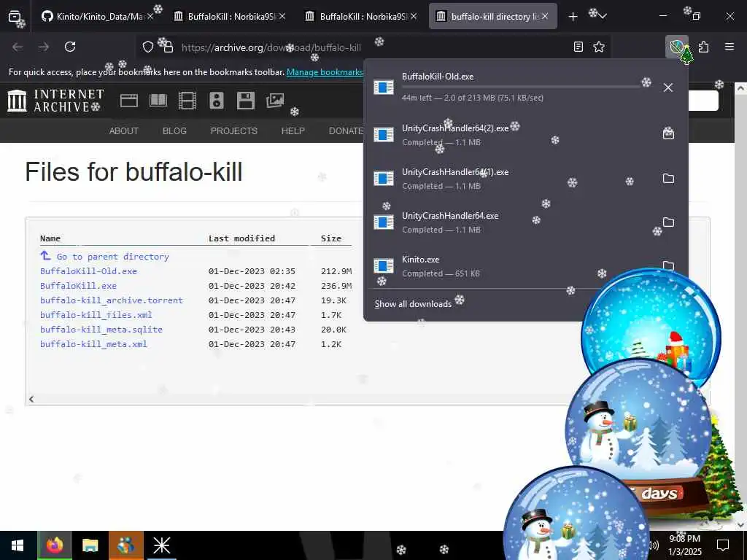This screenshot has height=560, width=747.
Task: Click the Internet Archive logo
Action: point(55,101)
